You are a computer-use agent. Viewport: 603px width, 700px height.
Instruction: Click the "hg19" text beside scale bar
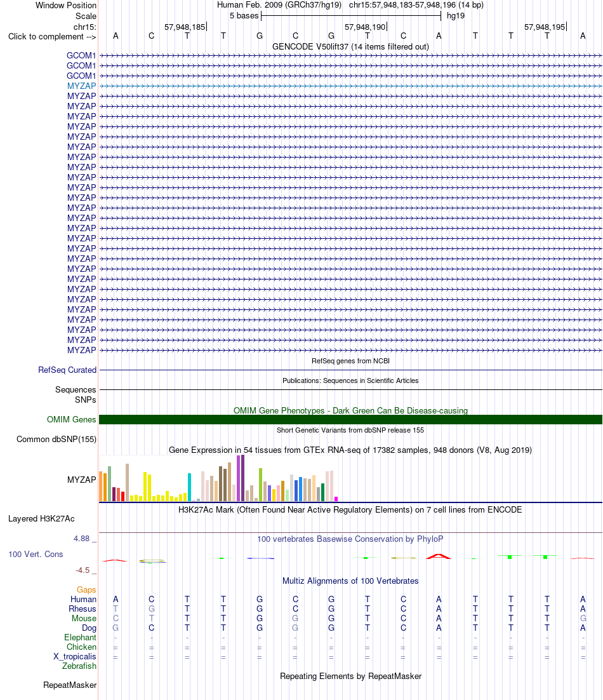(x=455, y=16)
